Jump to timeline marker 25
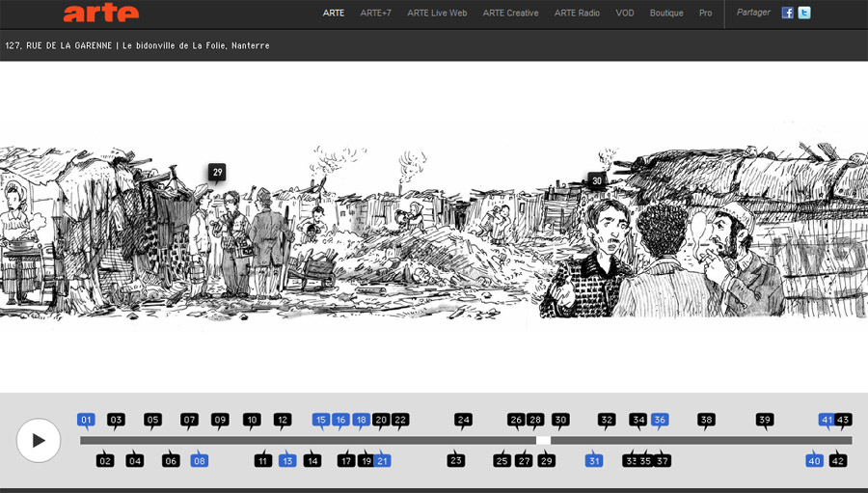The height and width of the screenshot is (493, 868). click(502, 460)
